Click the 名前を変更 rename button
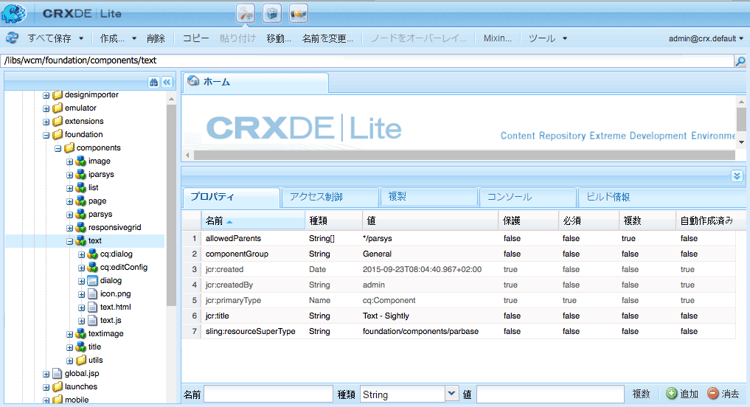The image size is (750, 407). [x=328, y=38]
